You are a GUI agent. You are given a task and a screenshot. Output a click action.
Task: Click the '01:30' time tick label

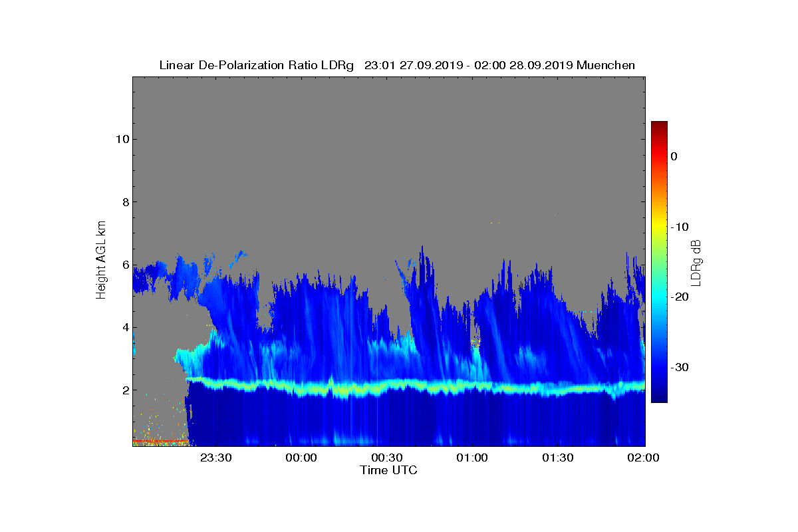tap(557, 458)
